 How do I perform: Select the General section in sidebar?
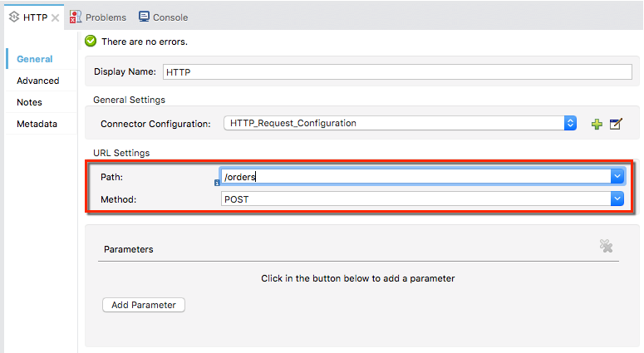point(35,59)
